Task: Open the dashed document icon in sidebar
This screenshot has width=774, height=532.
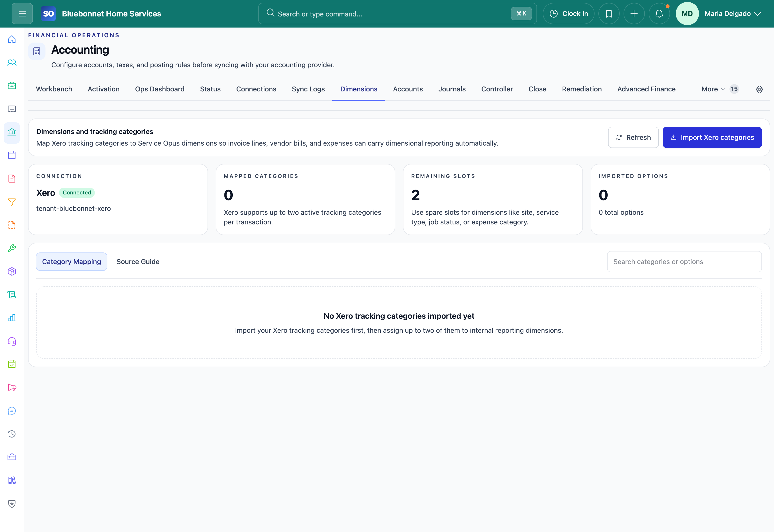Action: (12, 225)
